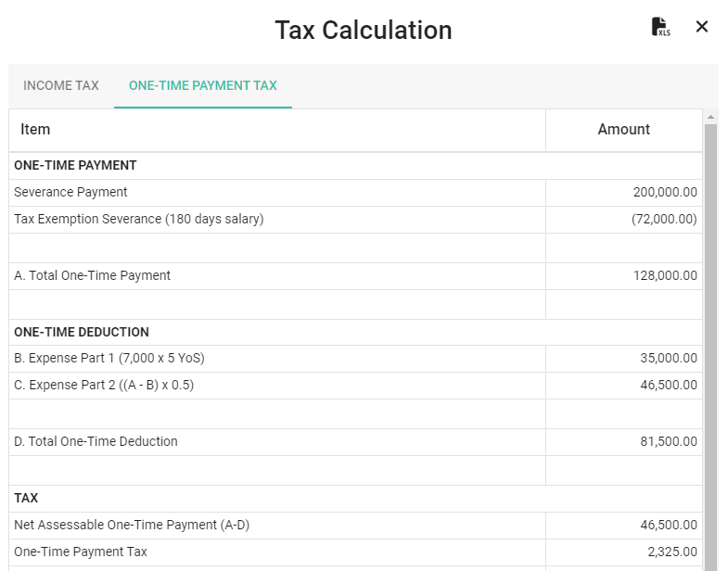728x571 pixels.
Task: Close the Tax Calculation dialog
Action: click(701, 27)
